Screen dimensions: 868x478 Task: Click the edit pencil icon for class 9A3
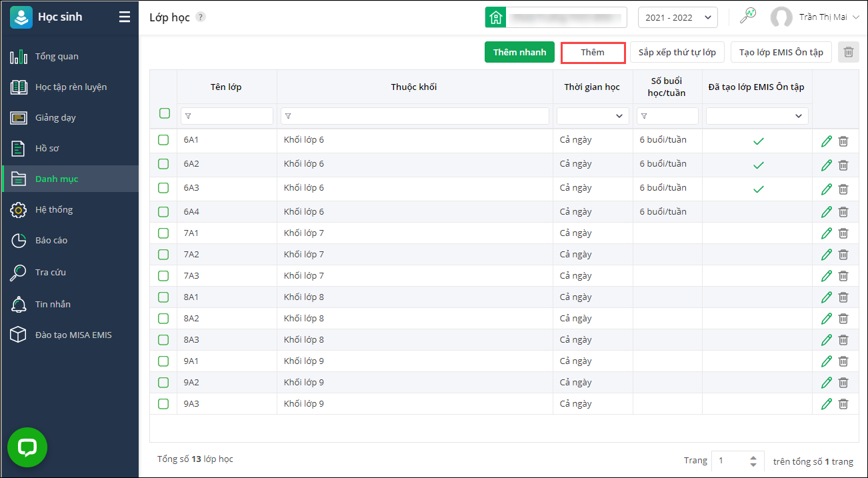click(x=827, y=404)
